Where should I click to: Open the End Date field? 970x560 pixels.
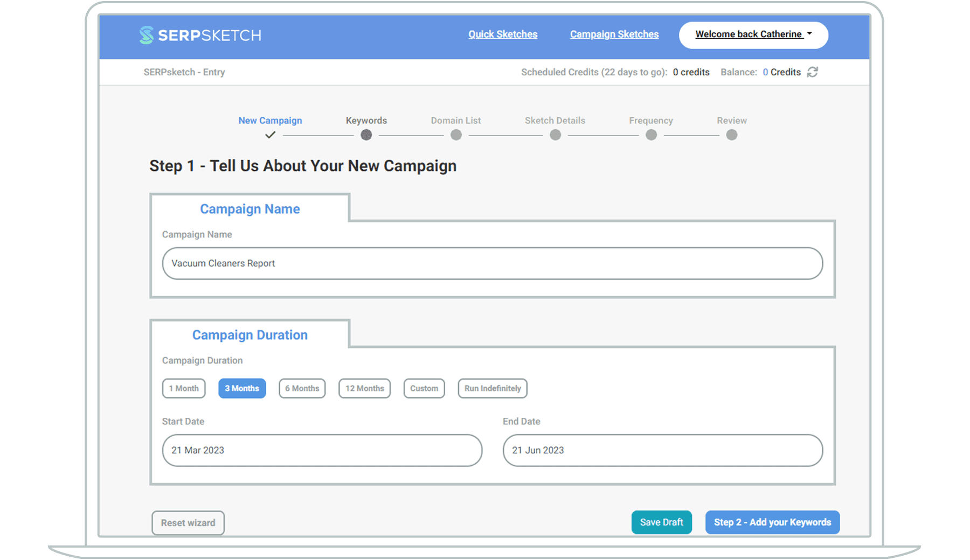pos(663,450)
